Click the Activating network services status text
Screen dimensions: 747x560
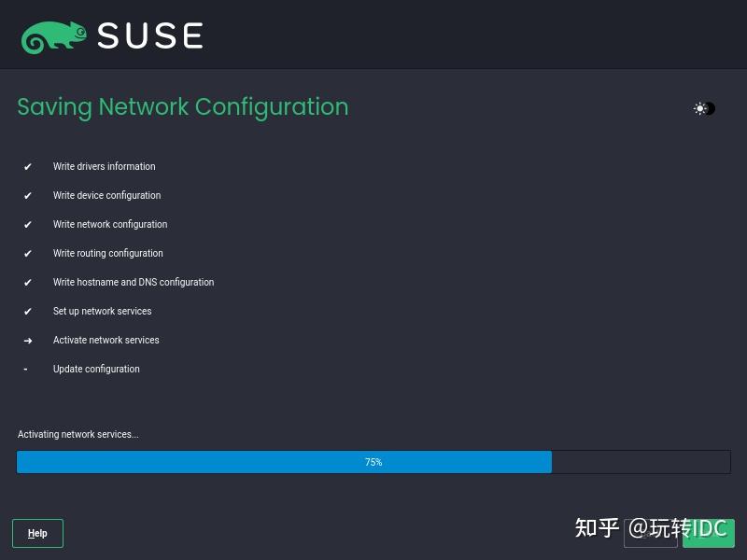[x=78, y=434]
